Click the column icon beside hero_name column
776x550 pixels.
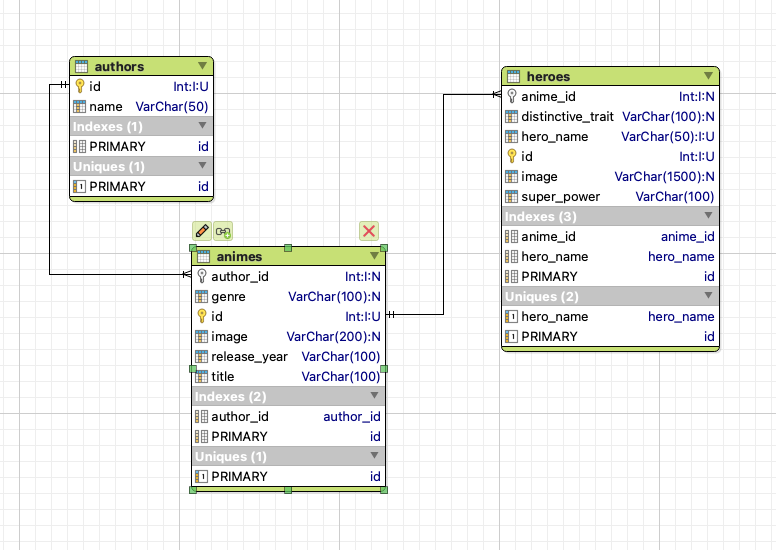[511, 137]
